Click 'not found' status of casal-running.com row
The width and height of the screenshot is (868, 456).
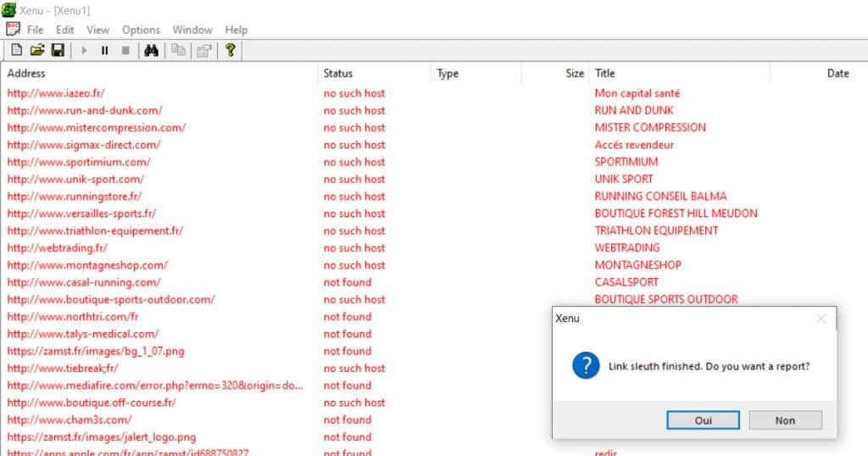coord(347,281)
